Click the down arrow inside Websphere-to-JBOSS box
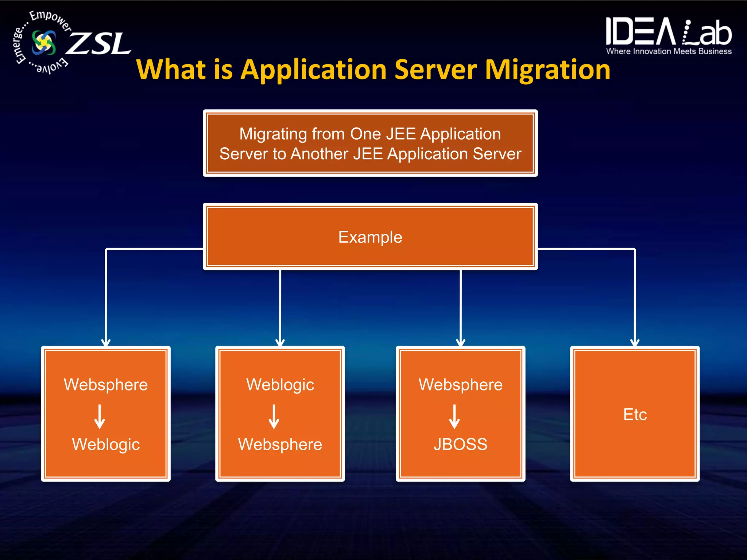The width and height of the screenshot is (747, 560). (x=454, y=417)
